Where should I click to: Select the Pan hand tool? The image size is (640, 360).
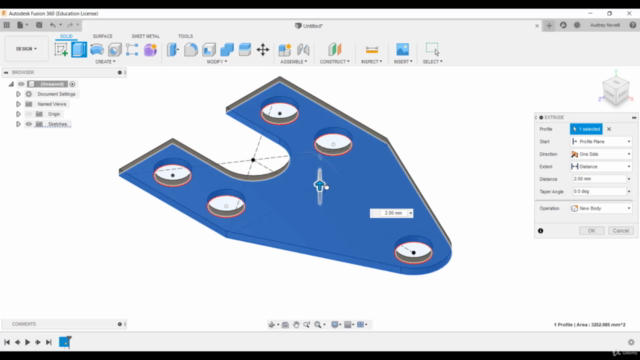pyautogui.click(x=296, y=324)
